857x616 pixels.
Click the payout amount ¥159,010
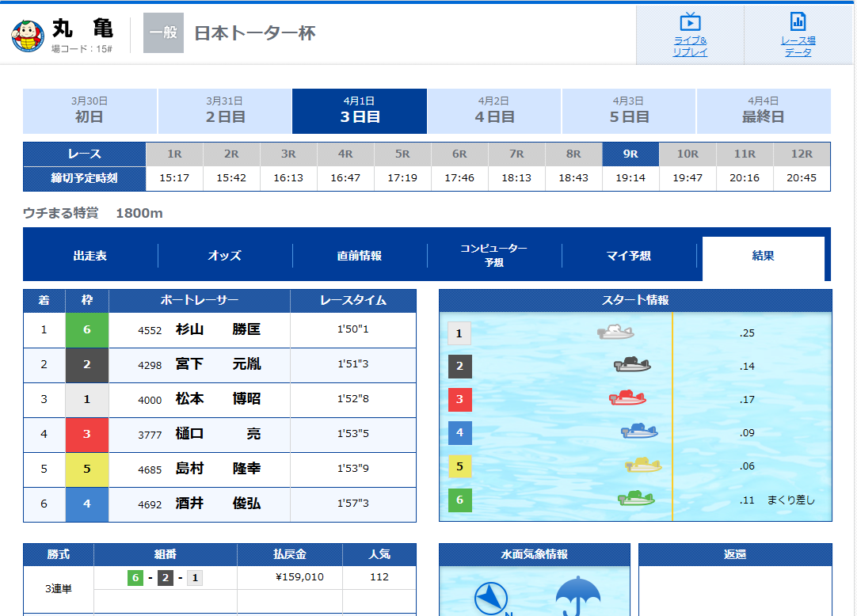(299, 577)
